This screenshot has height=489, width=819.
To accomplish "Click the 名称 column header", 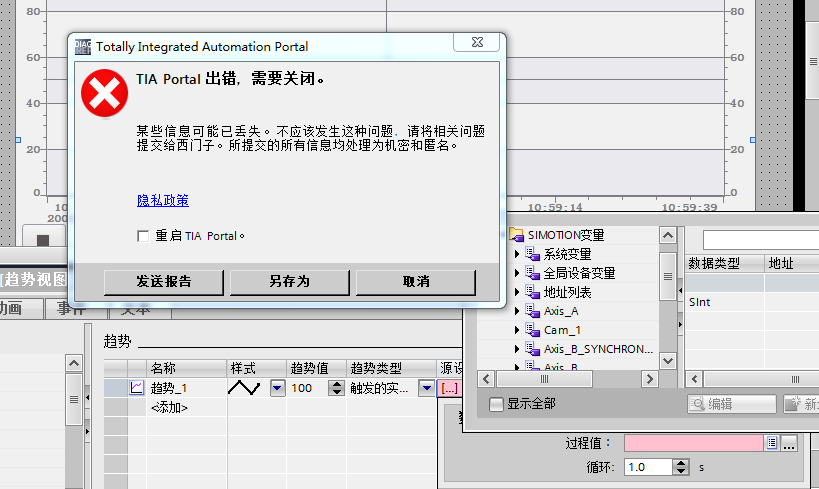I will 186,368.
